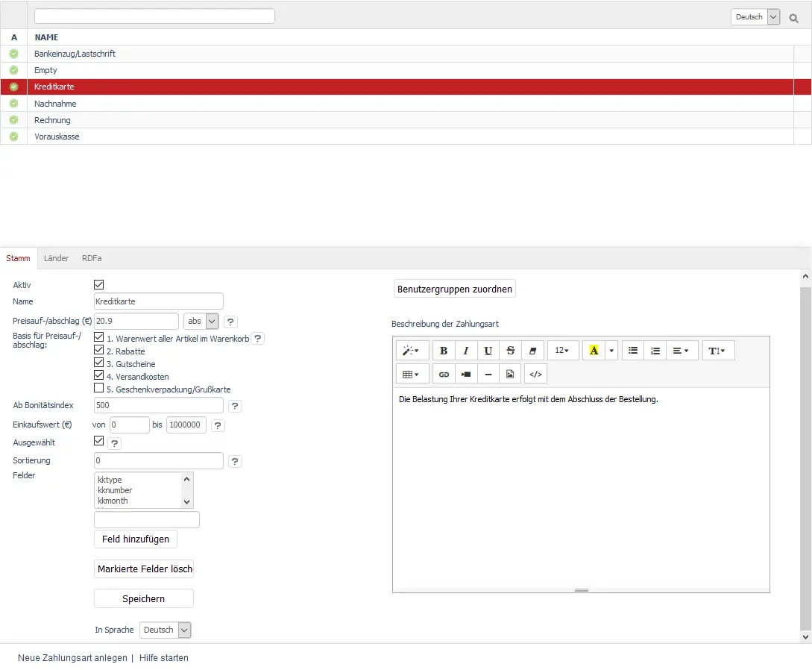Apply italic formatting in description editor
812x670 pixels.
[466, 351]
